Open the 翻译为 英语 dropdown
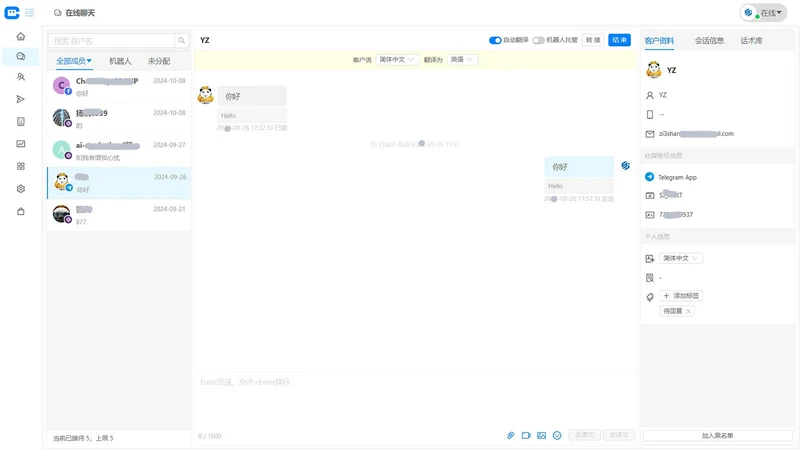The height and width of the screenshot is (450, 800). tap(462, 60)
